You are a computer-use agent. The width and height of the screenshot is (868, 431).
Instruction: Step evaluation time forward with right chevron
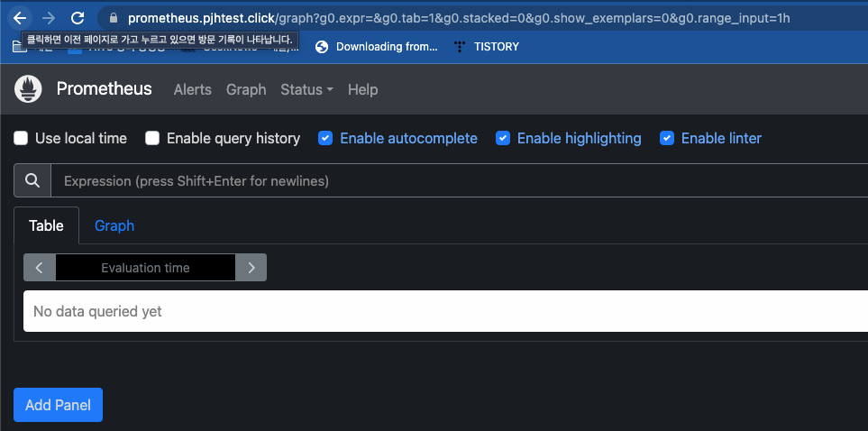pyautogui.click(x=251, y=268)
